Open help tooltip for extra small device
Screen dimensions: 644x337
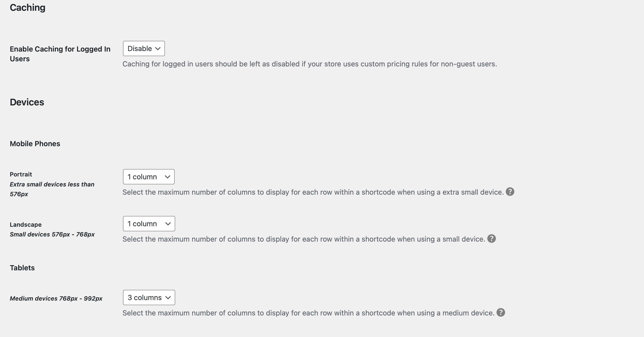(510, 192)
